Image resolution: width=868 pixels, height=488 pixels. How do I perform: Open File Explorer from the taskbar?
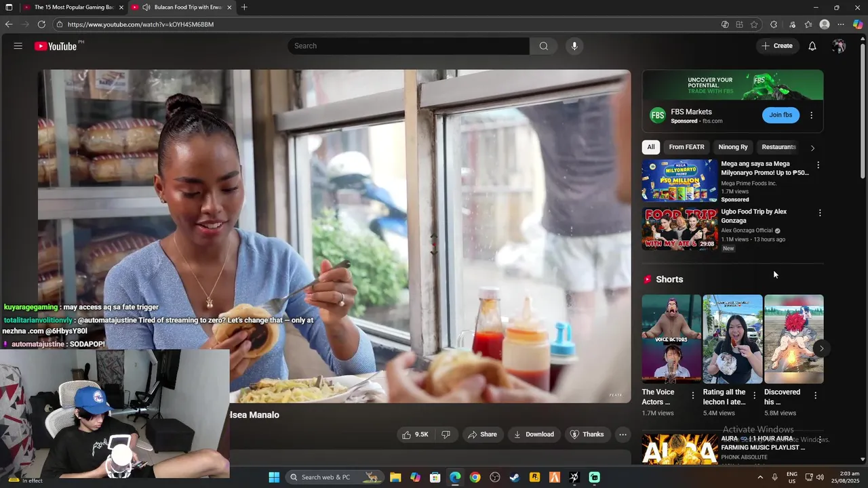tap(395, 477)
